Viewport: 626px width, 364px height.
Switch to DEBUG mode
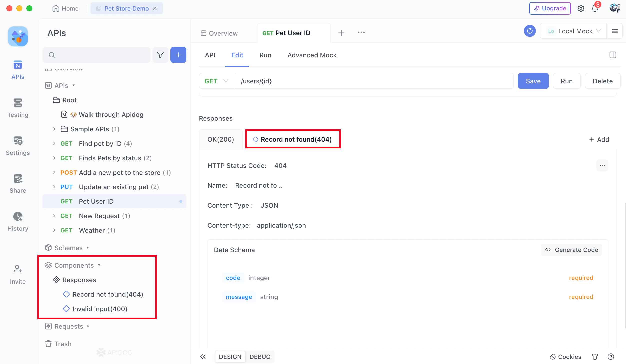pyautogui.click(x=260, y=357)
